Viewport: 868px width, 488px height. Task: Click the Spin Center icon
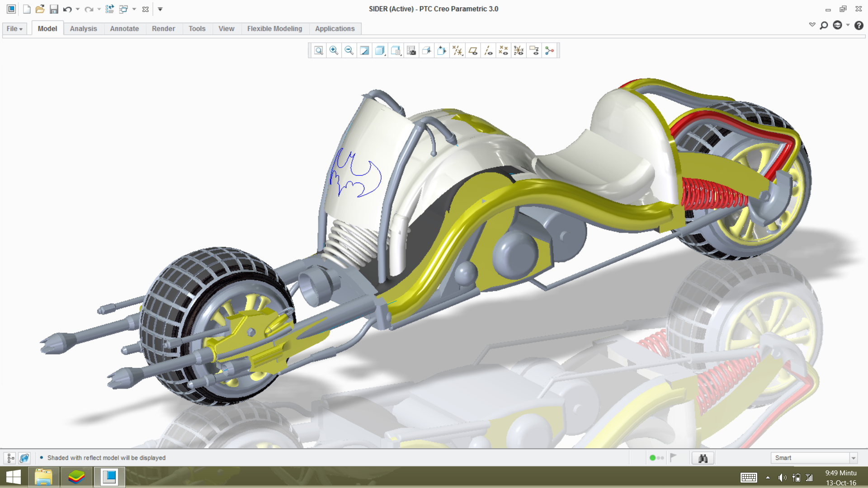tap(549, 51)
